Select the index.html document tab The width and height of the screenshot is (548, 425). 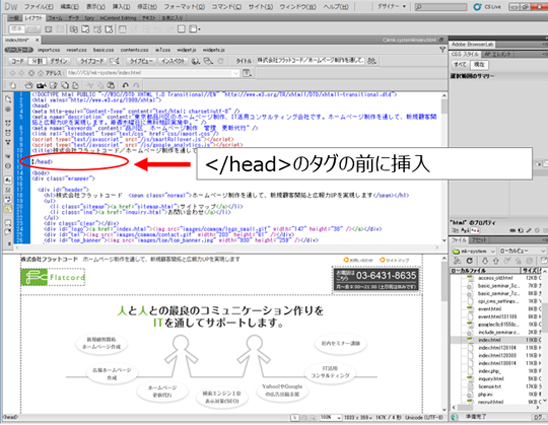[17, 40]
